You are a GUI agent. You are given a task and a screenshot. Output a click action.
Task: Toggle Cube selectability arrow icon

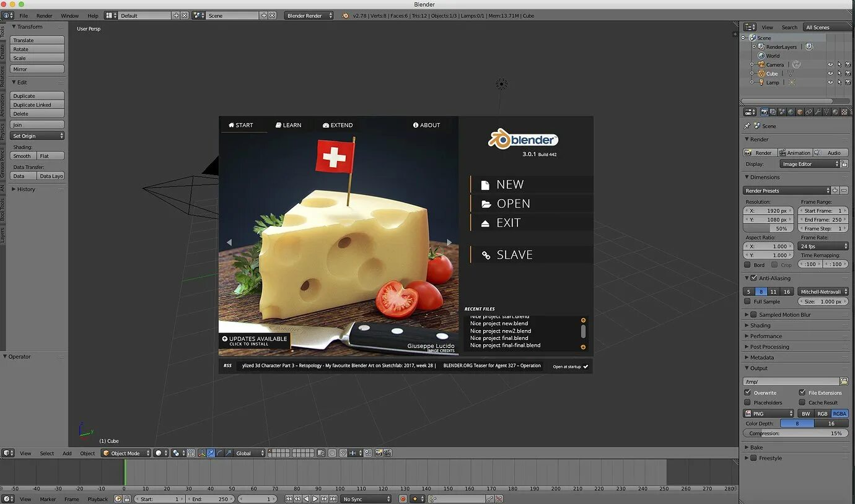840,73
